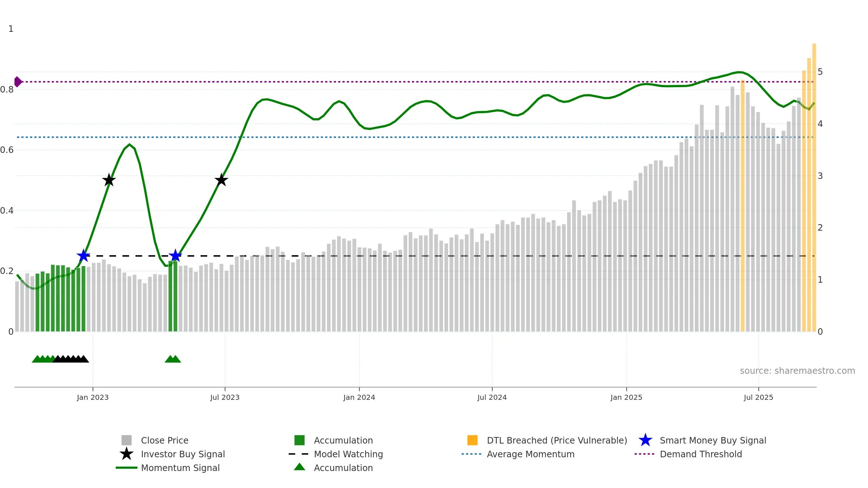
Task: Click the first black Investor Buy Signal star
Action: (109, 180)
